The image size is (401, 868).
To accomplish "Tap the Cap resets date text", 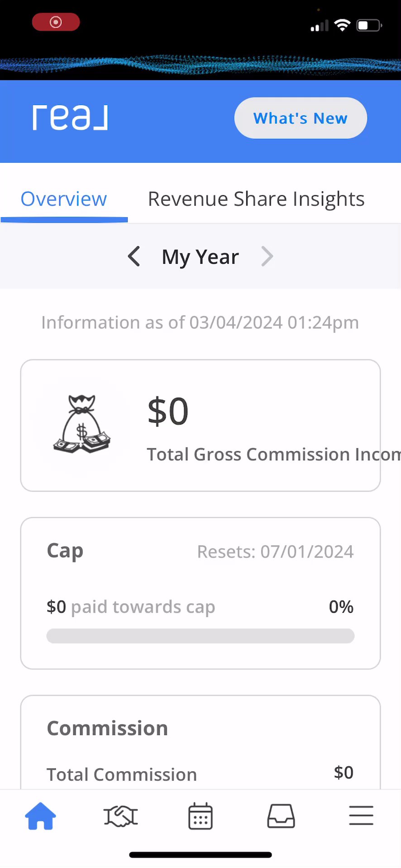I will pyautogui.click(x=275, y=552).
